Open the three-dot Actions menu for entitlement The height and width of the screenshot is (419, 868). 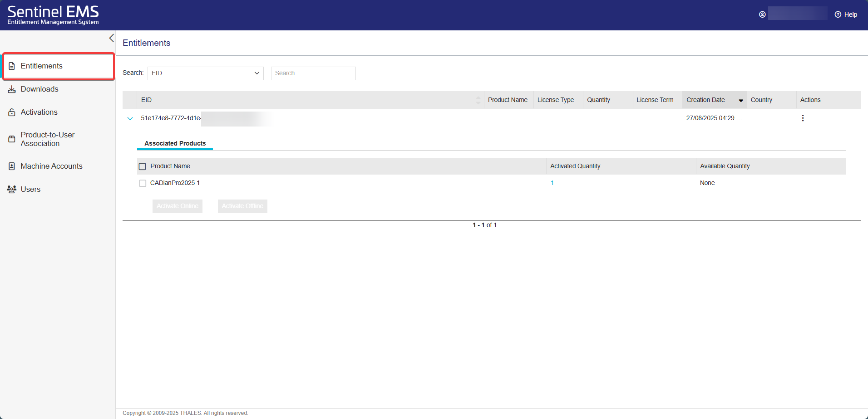803,118
